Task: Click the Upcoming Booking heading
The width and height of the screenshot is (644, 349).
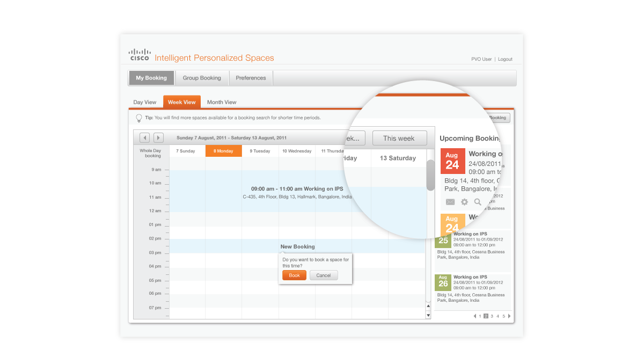Action: tap(471, 139)
